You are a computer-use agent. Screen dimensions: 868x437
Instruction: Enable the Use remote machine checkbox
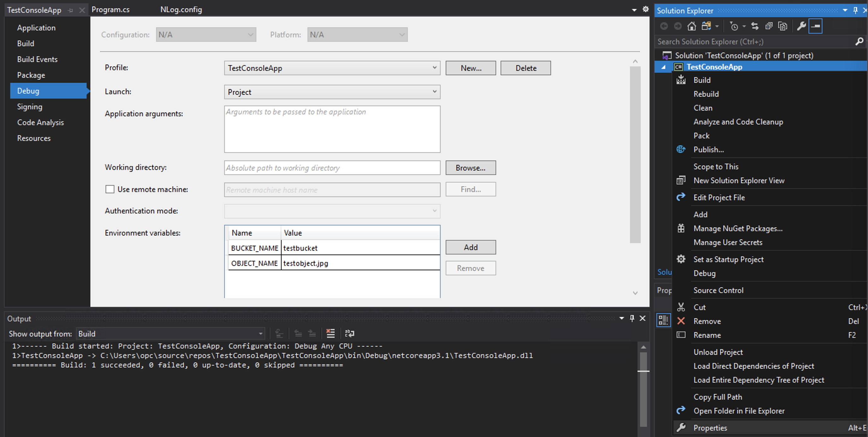coord(110,189)
